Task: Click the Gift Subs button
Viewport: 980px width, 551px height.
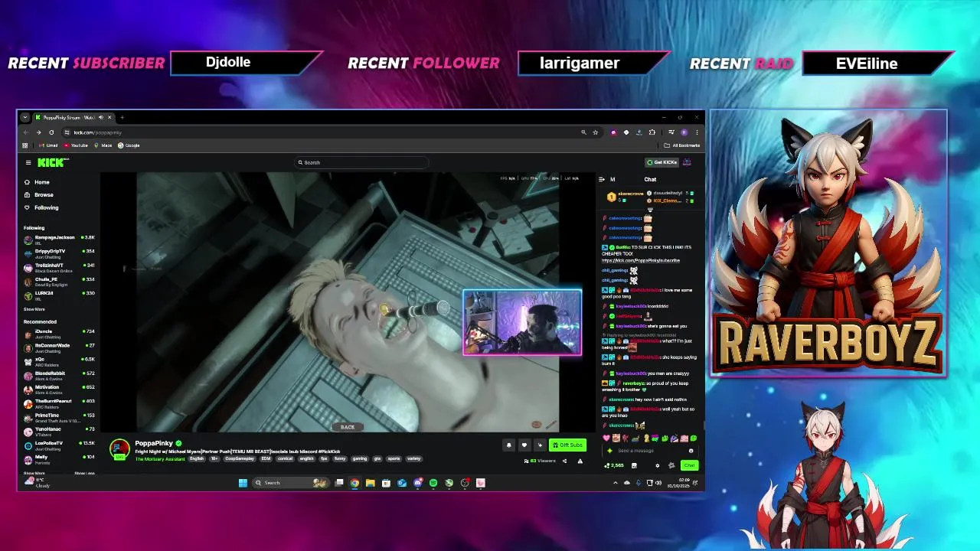Action: point(567,445)
